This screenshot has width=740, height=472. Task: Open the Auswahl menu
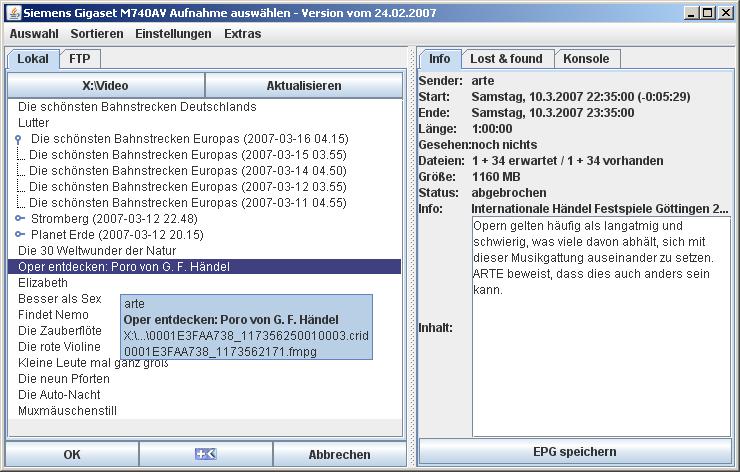(34, 34)
